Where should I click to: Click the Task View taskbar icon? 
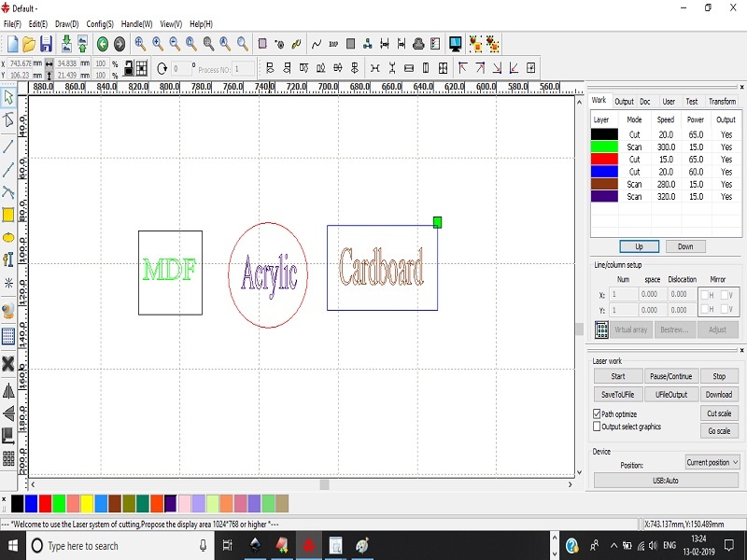227,545
